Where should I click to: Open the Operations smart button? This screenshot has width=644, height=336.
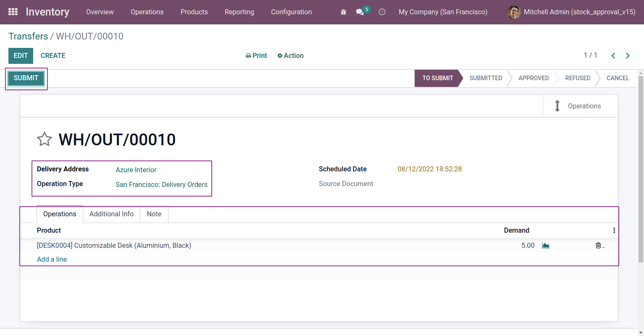click(x=580, y=106)
